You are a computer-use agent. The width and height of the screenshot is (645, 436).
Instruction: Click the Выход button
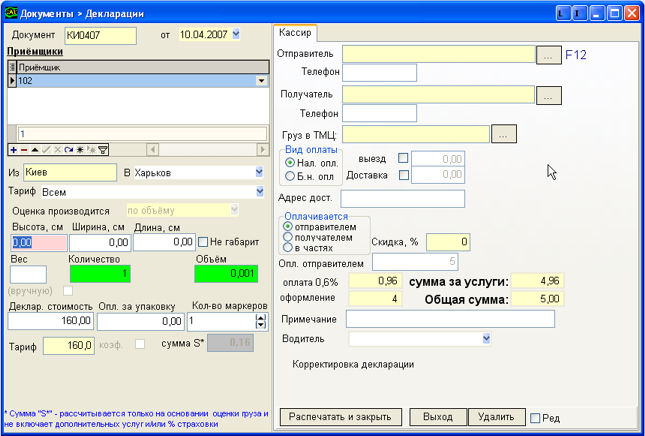pos(438,417)
